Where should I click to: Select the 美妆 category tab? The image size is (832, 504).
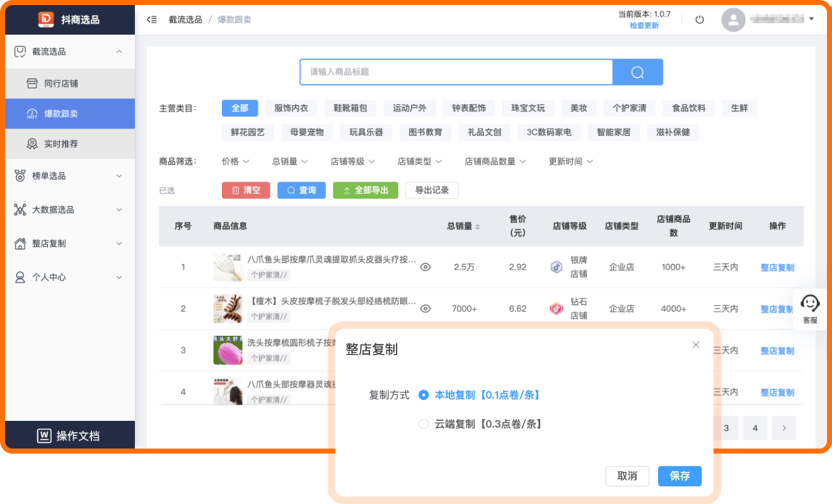click(579, 108)
